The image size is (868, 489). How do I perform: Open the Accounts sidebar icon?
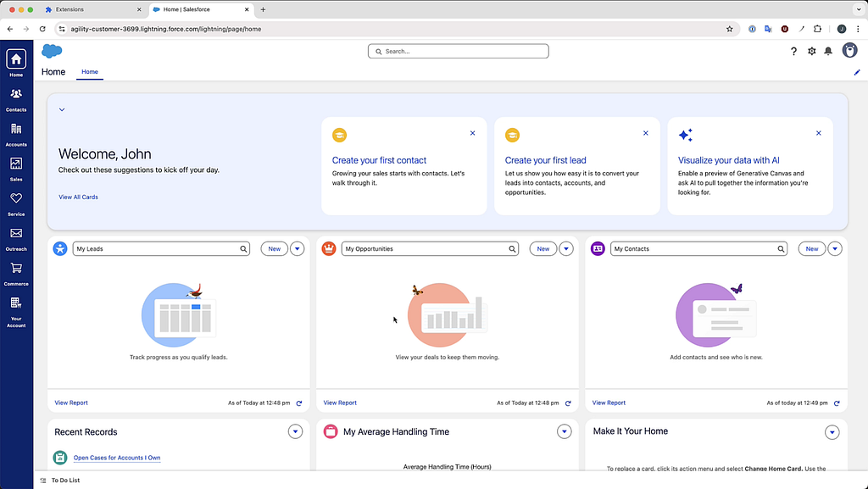(16, 135)
